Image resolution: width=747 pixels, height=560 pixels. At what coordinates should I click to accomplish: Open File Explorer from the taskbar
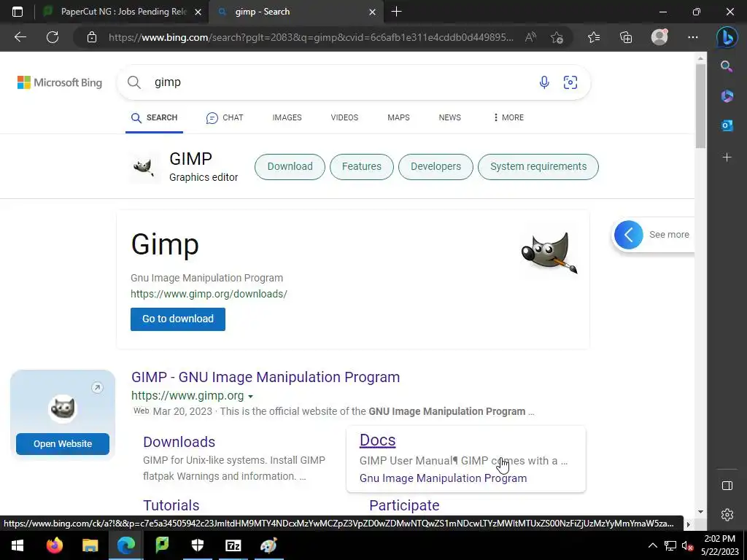(x=90, y=545)
